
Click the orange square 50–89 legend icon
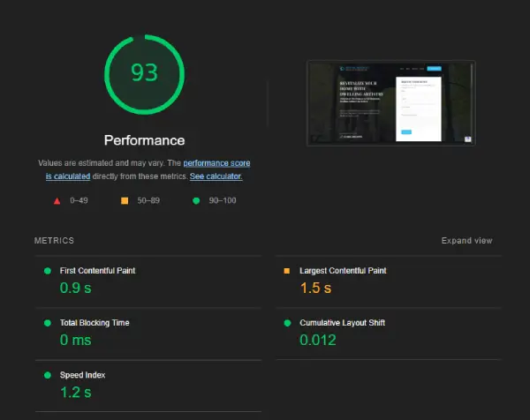[125, 200]
